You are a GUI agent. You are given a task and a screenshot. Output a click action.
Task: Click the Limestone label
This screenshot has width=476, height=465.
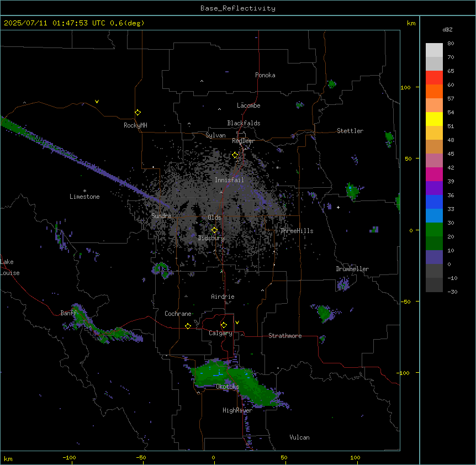click(84, 197)
